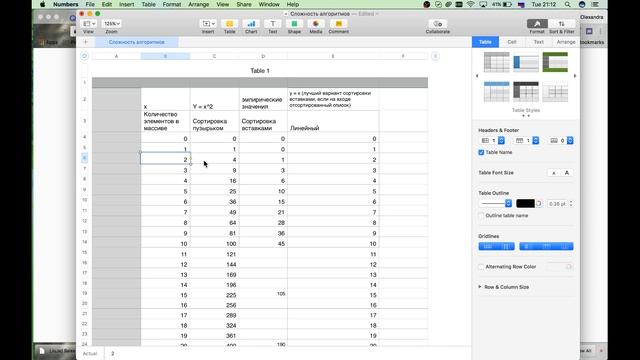The height and width of the screenshot is (360, 640).
Task: Click the Collaborate toolbar icon
Action: click(x=438, y=24)
